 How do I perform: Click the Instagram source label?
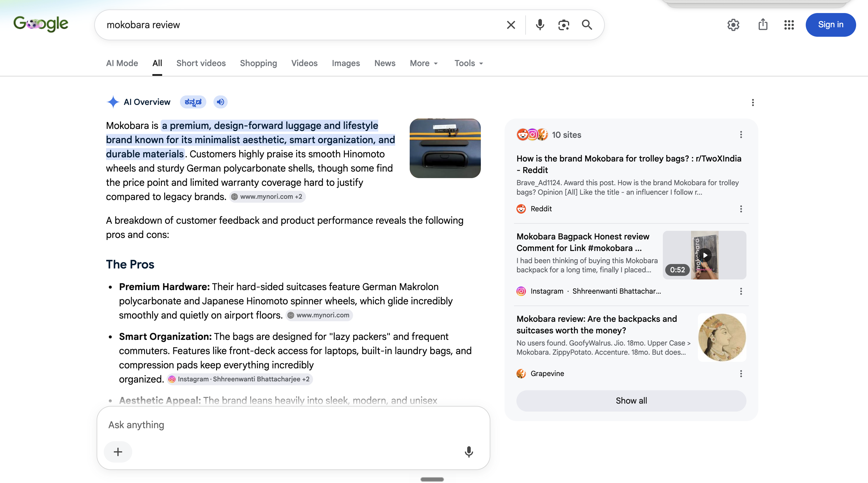(x=547, y=291)
